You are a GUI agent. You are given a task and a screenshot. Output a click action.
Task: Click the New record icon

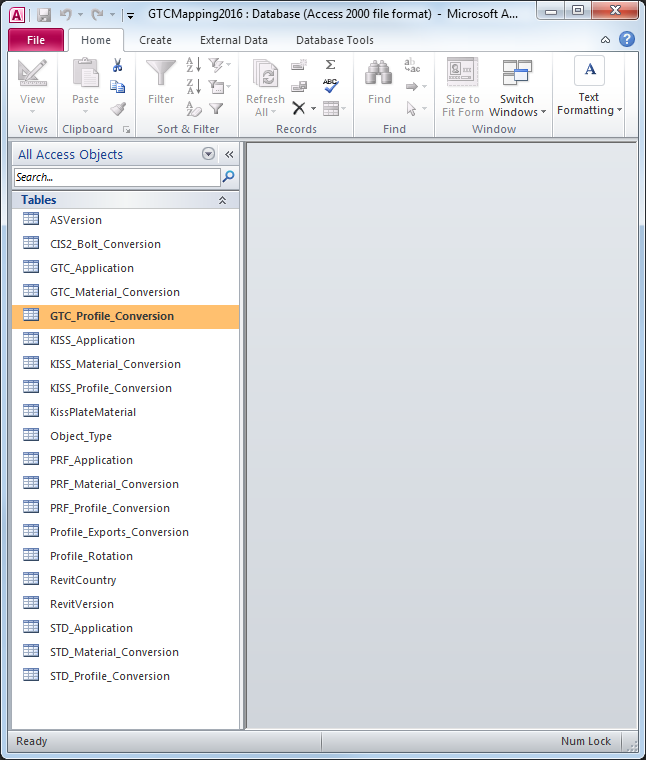coord(299,65)
